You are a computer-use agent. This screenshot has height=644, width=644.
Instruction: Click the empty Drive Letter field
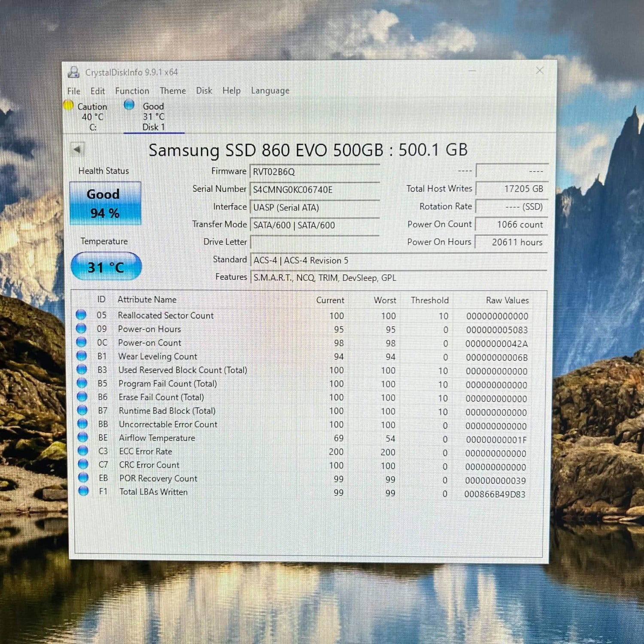tap(315, 243)
